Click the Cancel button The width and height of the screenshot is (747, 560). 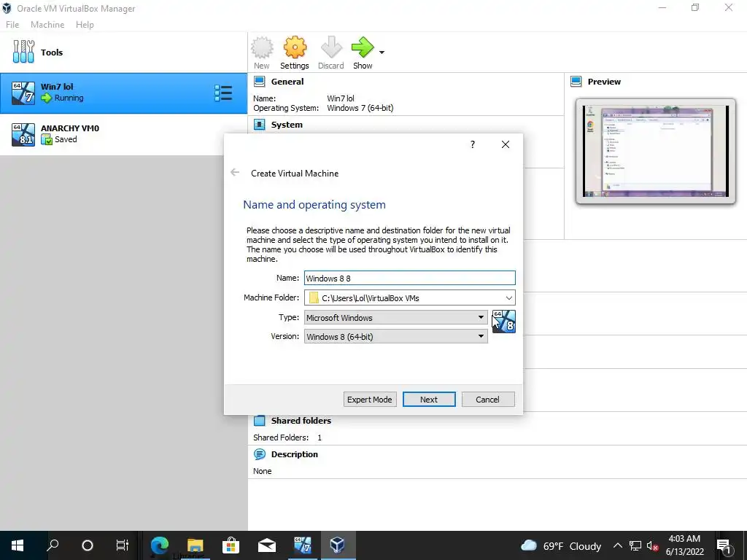click(488, 400)
